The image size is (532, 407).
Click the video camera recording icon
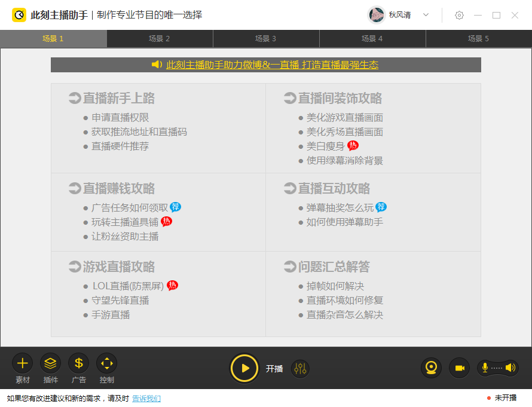pyautogui.click(x=460, y=368)
